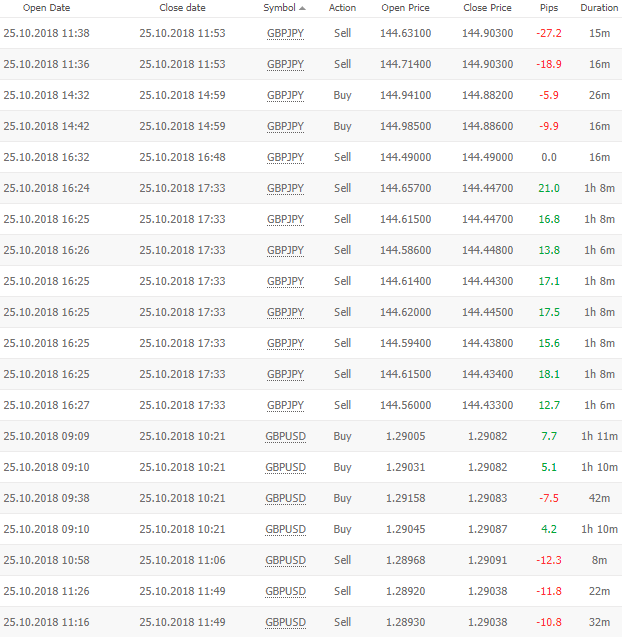Open GBPJPY link in the -5.9 pips row
This screenshot has width=622, height=637.
pyautogui.click(x=285, y=95)
